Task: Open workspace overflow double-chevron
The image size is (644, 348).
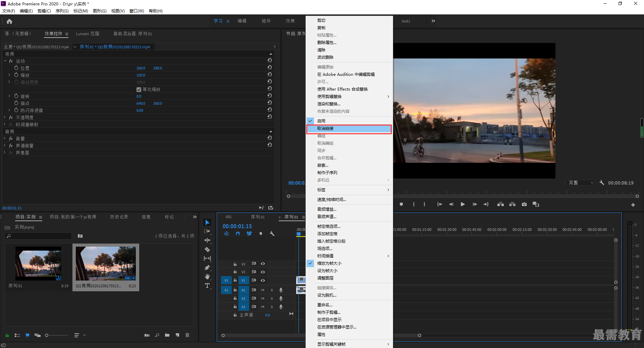Action: click(433, 21)
